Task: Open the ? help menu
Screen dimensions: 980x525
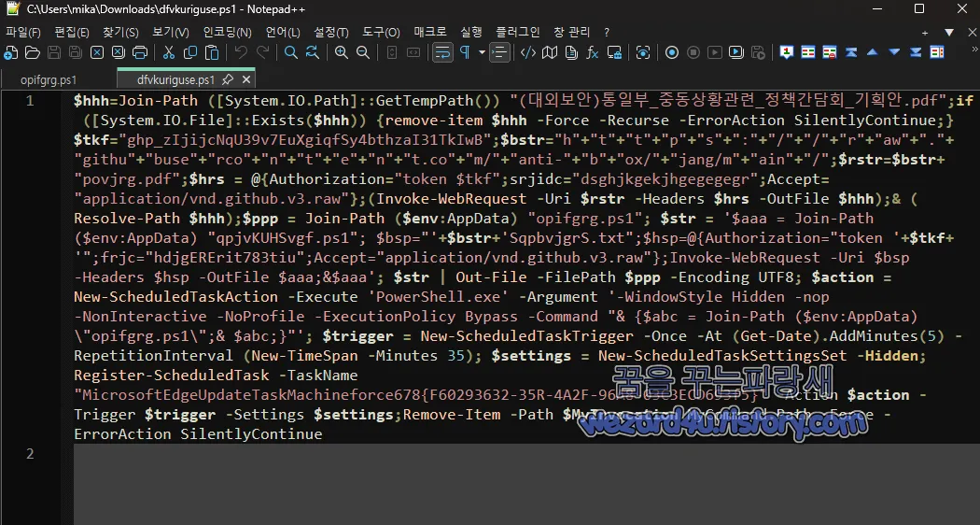Action: [607, 32]
